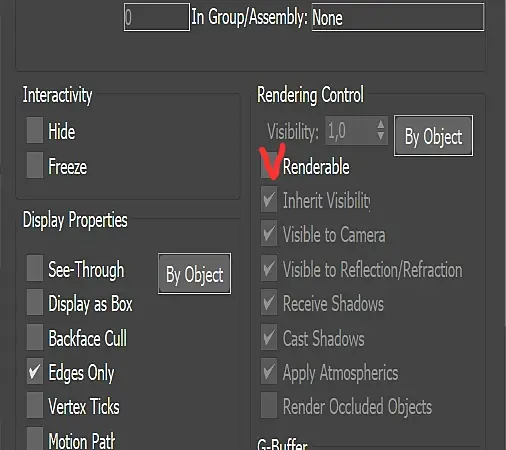Enable the Hide checkbox
The height and width of the screenshot is (450, 506).
click(x=35, y=130)
